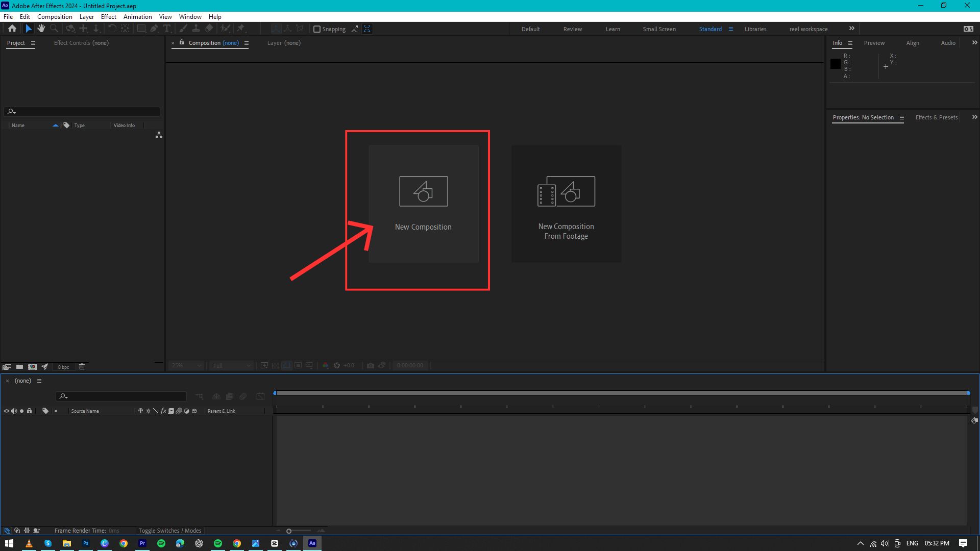Select the Puppet Pin tool
Image resolution: width=980 pixels, height=551 pixels.
tap(241, 29)
